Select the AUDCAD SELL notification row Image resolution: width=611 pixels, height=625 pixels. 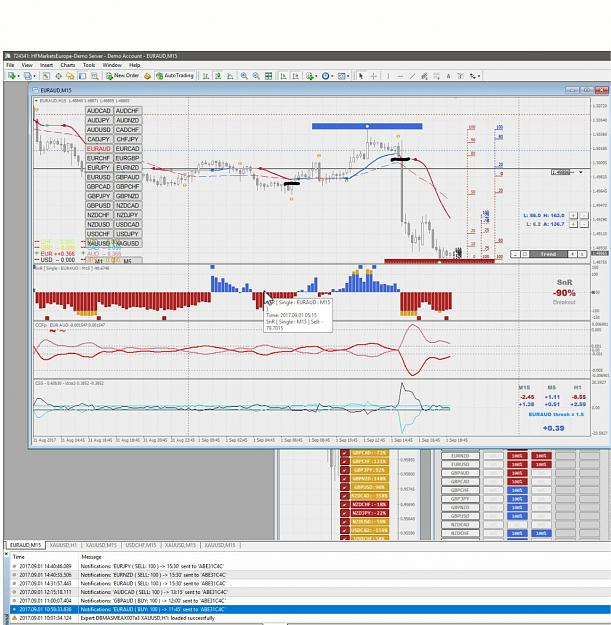[x=309, y=592]
